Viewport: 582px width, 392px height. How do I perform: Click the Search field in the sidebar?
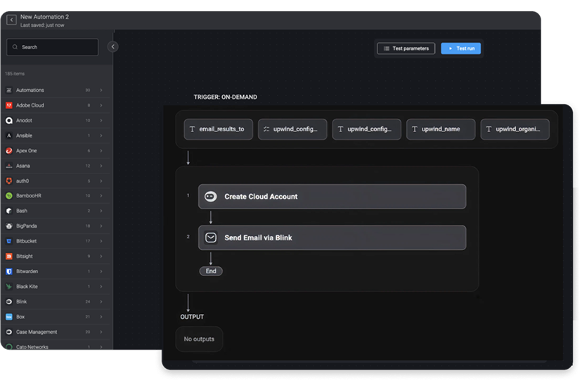pos(52,47)
